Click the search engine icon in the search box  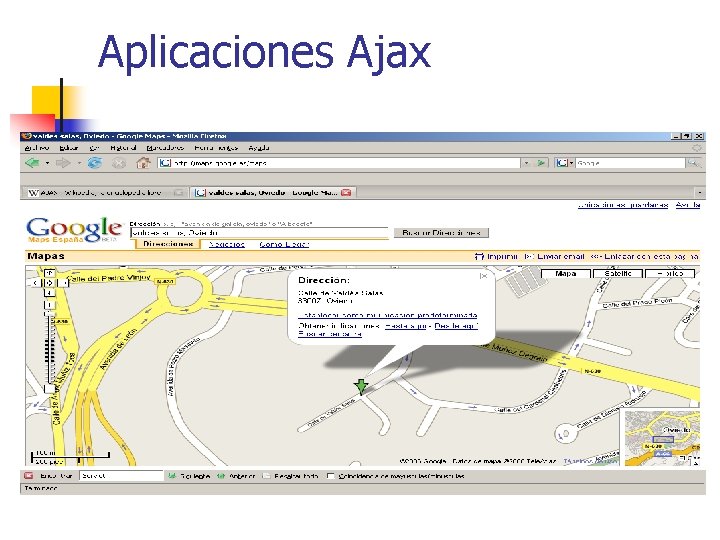562,163
